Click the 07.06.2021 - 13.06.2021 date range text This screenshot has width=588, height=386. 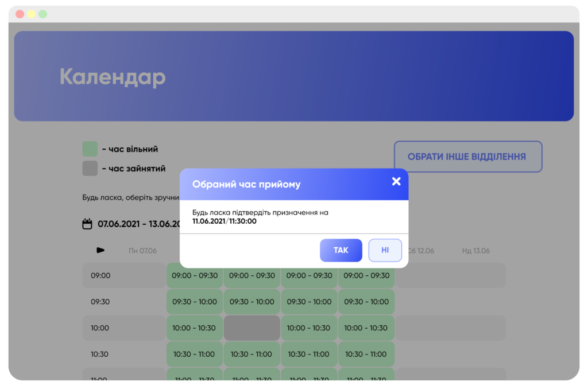point(138,224)
